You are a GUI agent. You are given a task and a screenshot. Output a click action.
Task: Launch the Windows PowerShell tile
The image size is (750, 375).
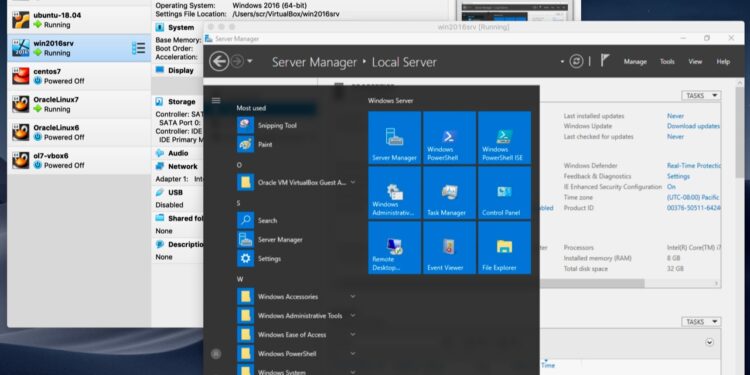click(x=450, y=138)
